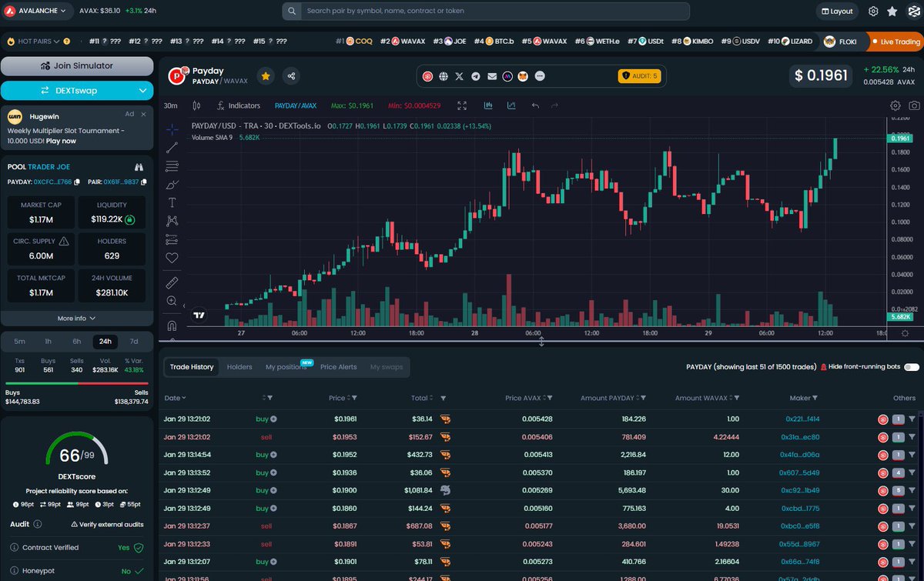The image size is (924, 581).
Task: Select the 7d stats period
Action: pyautogui.click(x=134, y=341)
